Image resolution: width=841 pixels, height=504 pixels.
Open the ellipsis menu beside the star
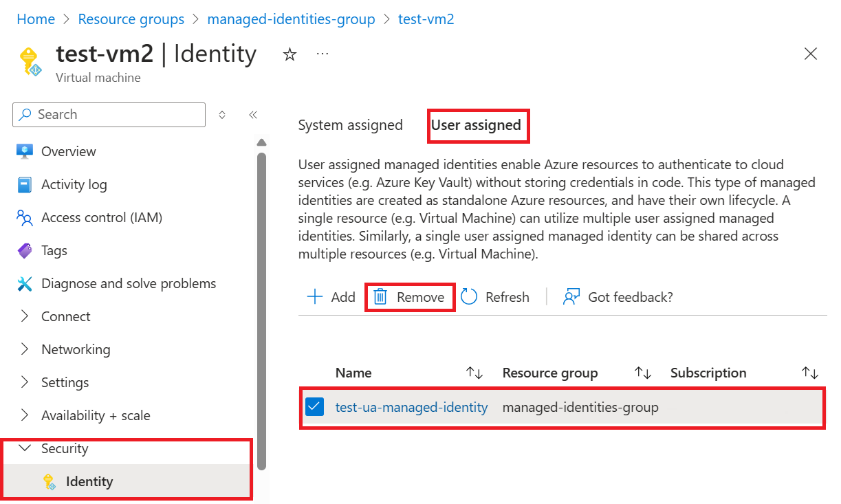click(322, 54)
